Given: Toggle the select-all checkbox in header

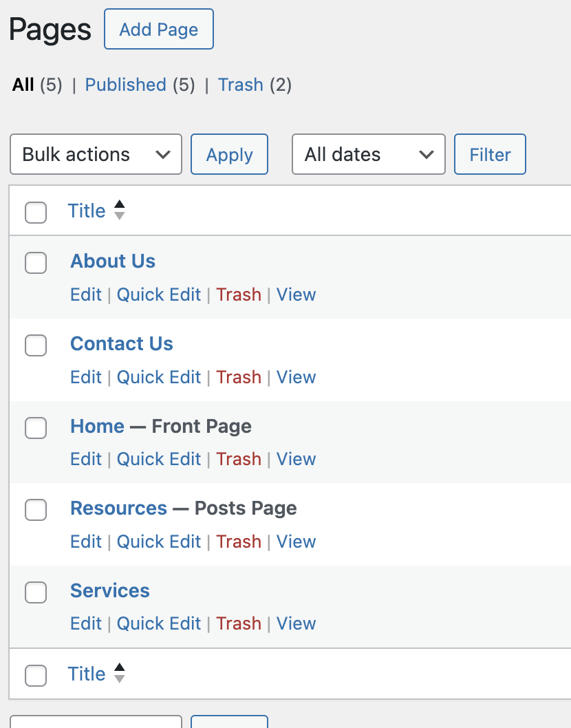Looking at the screenshot, I should point(36,213).
